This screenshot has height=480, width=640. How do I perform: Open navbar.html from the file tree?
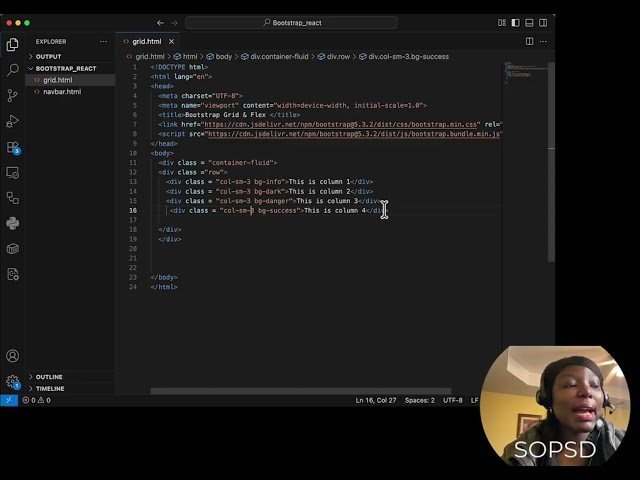pos(61,91)
